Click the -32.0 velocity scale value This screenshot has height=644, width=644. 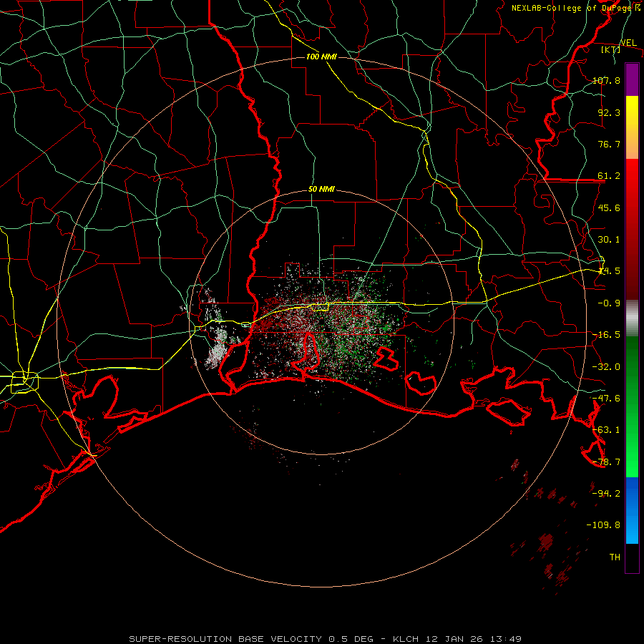pyautogui.click(x=606, y=367)
